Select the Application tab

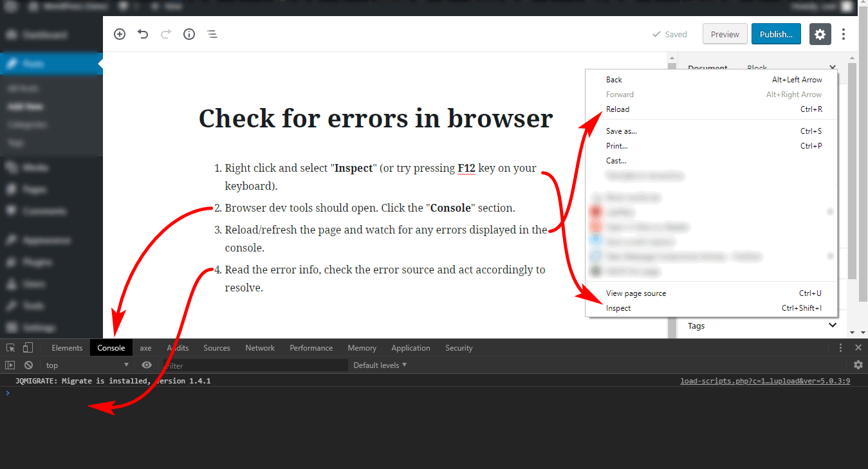pos(411,347)
